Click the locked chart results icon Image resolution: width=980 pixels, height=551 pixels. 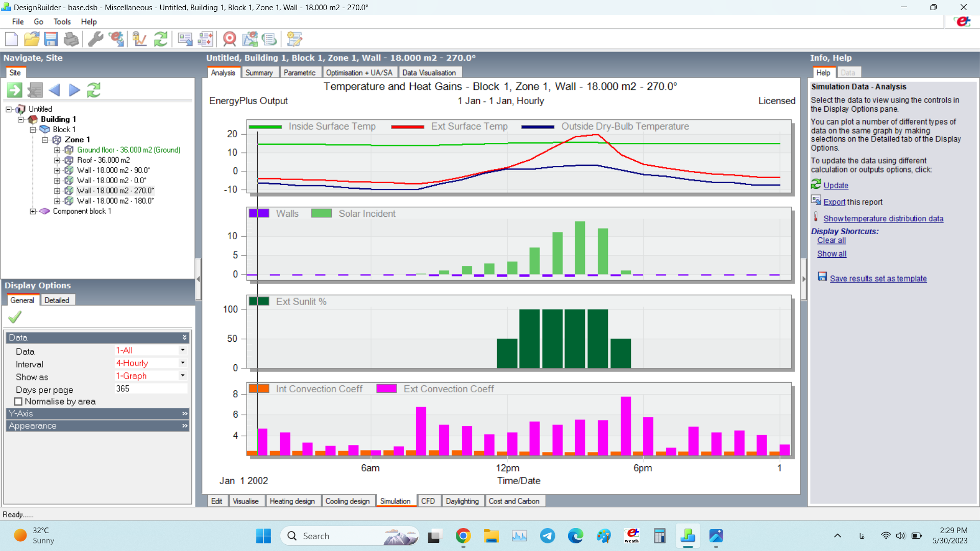pyautogui.click(x=139, y=39)
